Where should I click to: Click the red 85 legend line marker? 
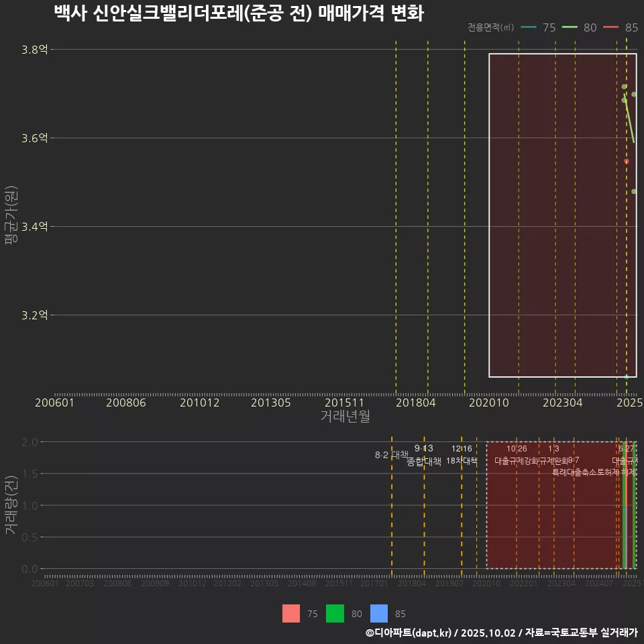[611, 28]
